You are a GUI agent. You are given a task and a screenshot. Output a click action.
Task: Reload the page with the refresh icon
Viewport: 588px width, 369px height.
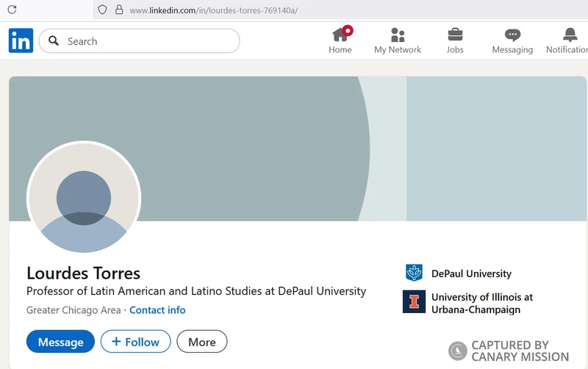pos(12,10)
